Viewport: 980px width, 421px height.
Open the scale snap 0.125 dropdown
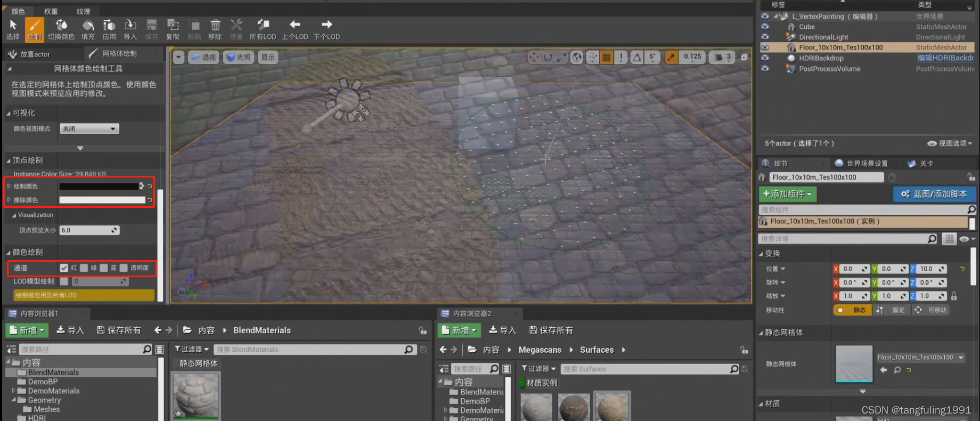pyautogui.click(x=692, y=57)
